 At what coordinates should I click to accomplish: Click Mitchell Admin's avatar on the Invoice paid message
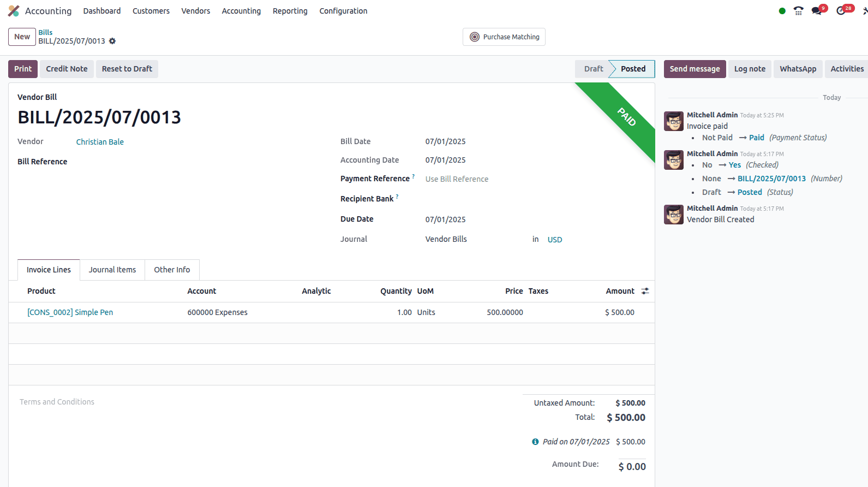[x=674, y=121]
